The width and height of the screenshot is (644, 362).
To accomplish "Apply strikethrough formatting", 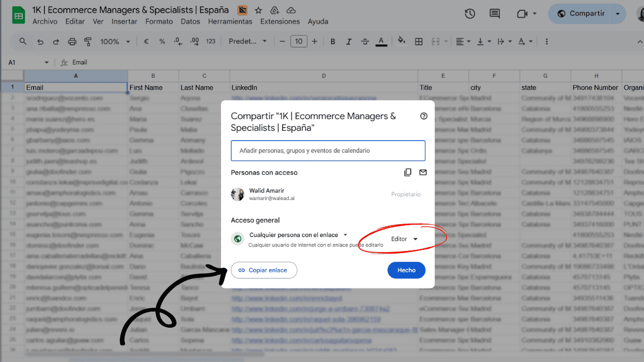I will [x=365, y=41].
